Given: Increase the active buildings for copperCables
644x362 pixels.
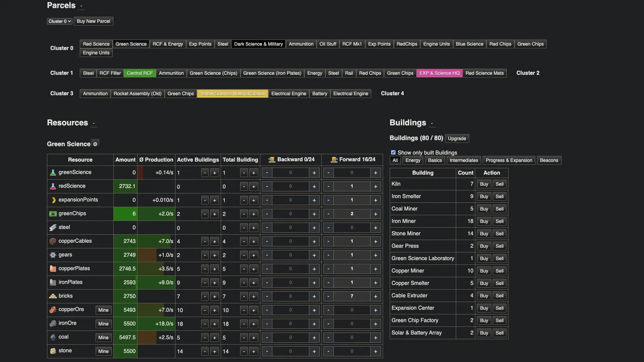Looking at the screenshot, I should (215, 242).
